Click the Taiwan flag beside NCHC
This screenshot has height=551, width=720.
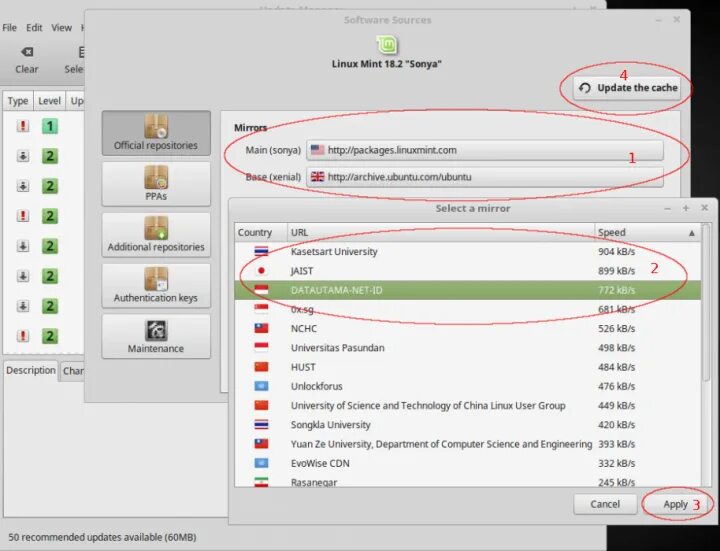coord(261,328)
